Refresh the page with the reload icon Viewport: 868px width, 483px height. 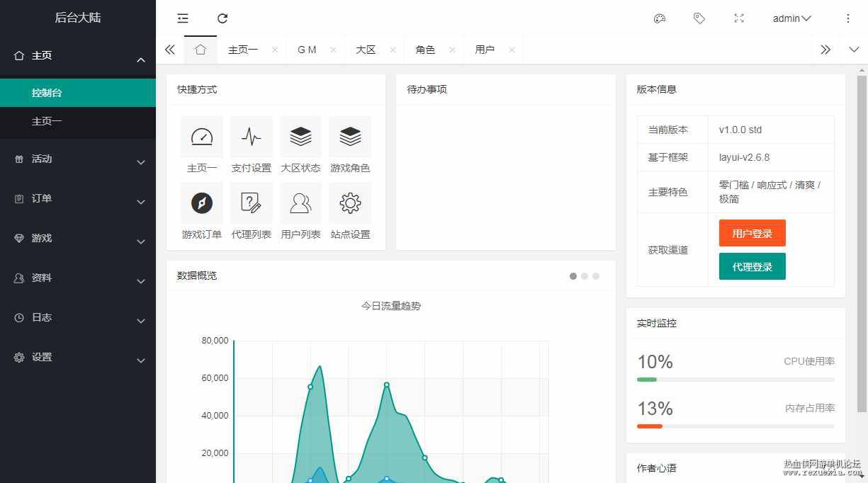pos(222,18)
